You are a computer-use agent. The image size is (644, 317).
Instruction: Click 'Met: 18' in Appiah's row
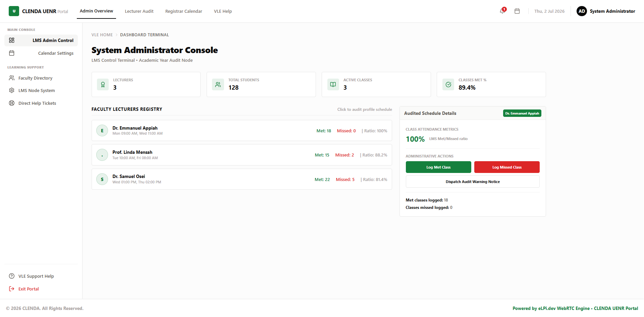click(324, 131)
